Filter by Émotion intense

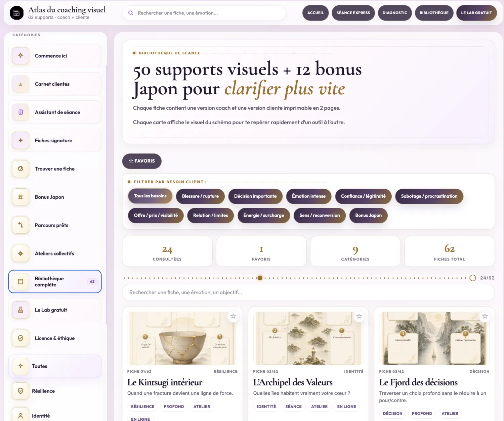[x=309, y=196]
